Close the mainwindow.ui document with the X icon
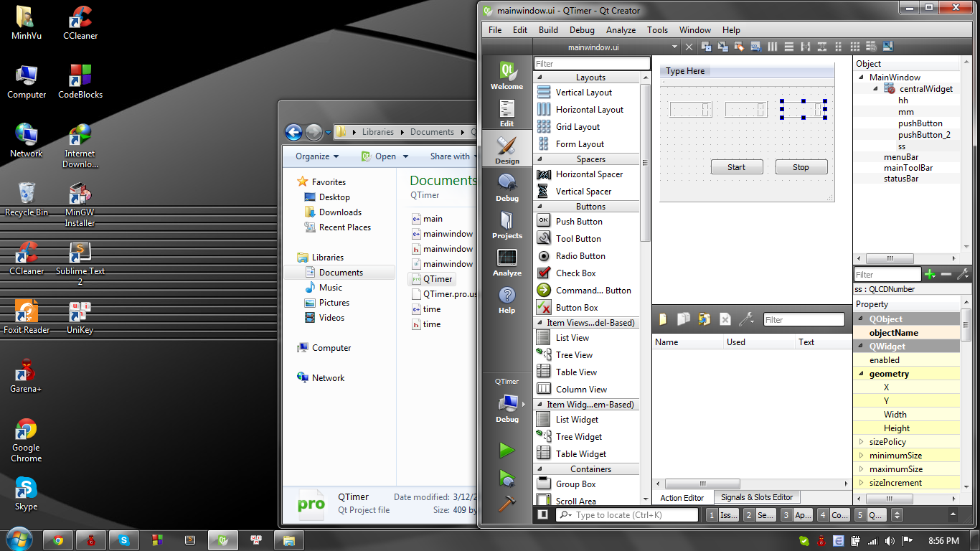This screenshot has height=551, width=980. pos(689,47)
